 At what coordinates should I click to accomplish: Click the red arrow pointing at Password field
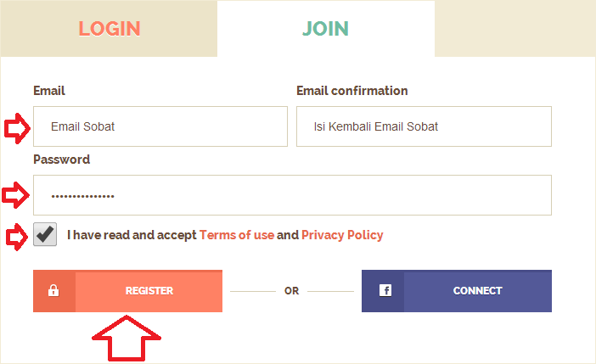coord(16,196)
